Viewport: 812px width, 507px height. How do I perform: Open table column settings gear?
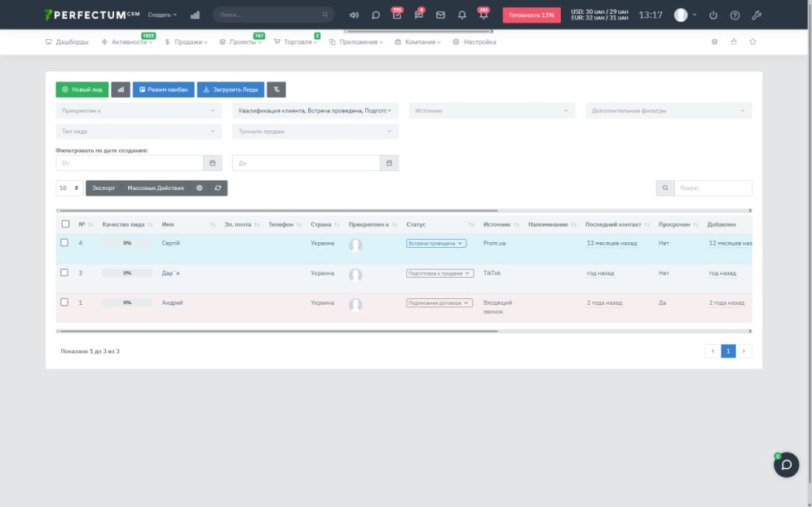199,188
